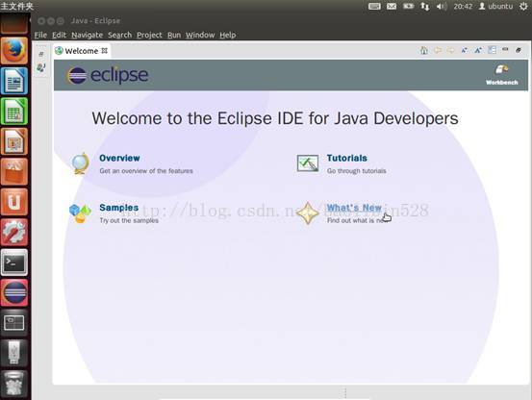Open the Trash in launcher

tap(13, 384)
